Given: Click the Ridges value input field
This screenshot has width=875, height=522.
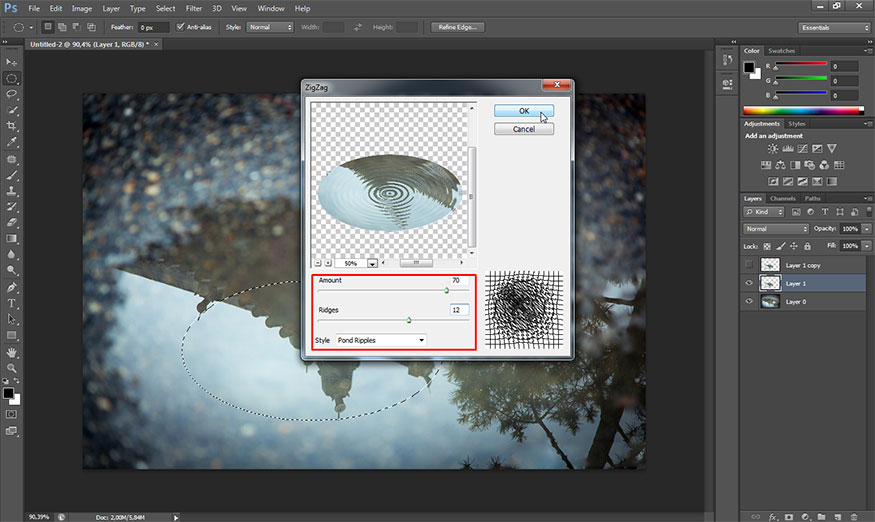Looking at the screenshot, I should click(x=459, y=310).
